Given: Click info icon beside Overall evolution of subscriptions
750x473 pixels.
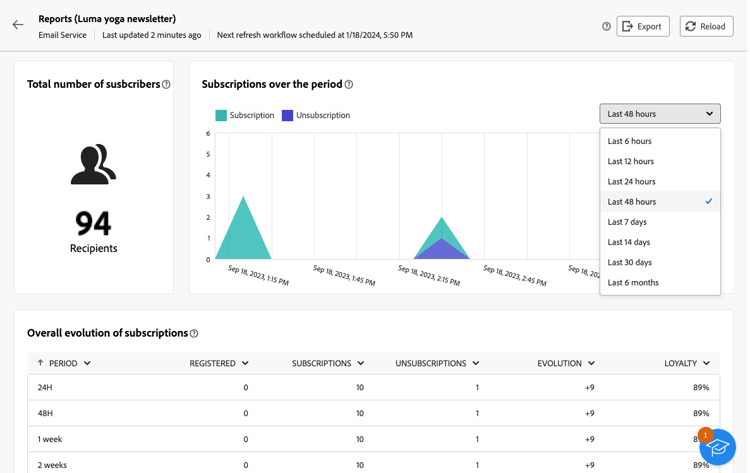Looking at the screenshot, I should tap(194, 333).
